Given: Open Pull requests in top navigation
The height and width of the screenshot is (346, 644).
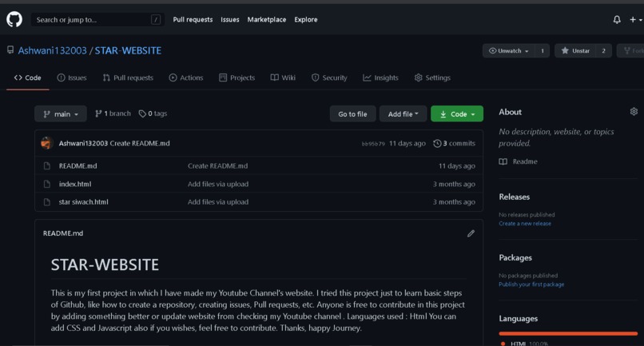Looking at the screenshot, I should [193, 19].
